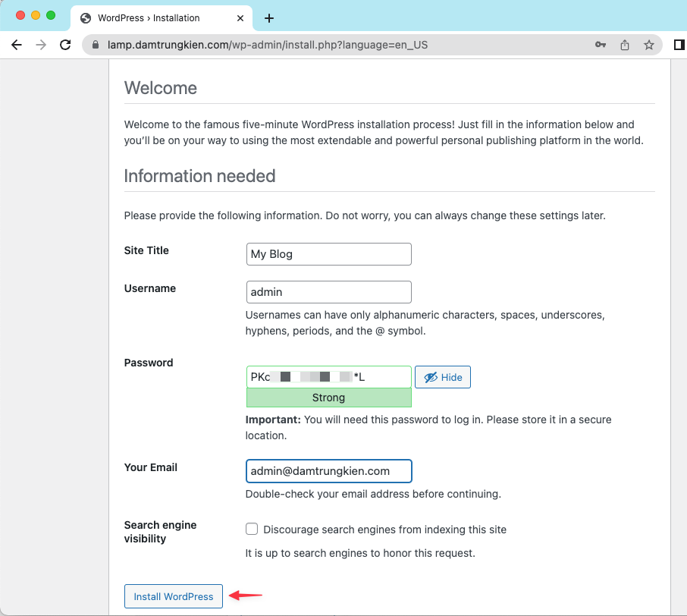Click the minimize yellow window button
The image size is (687, 616).
pos(36,15)
